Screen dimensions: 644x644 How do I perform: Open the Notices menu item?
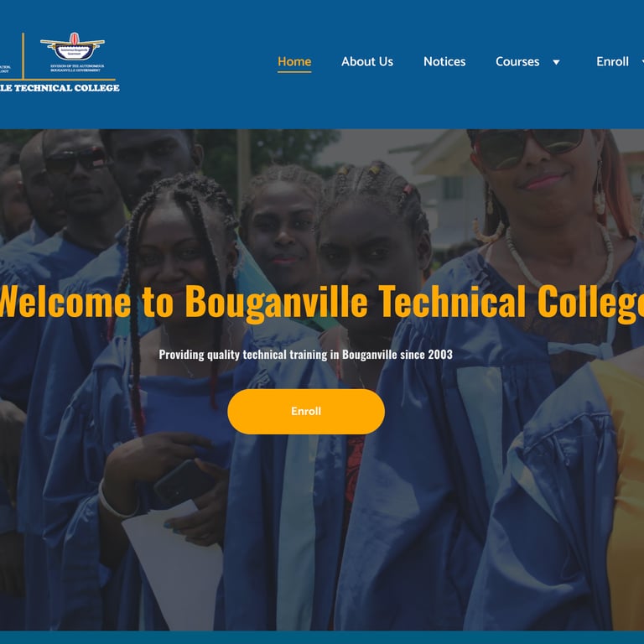click(x=444, y=61)
